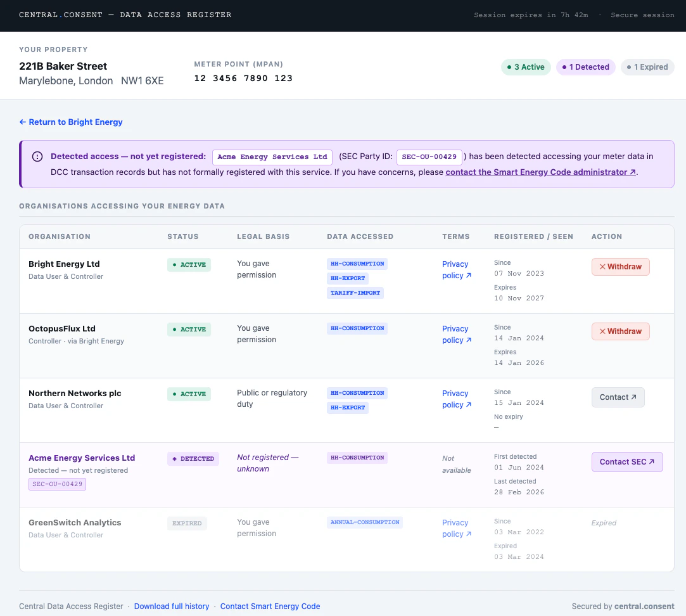The height and width of the screenshot is (616, 686).
Task: Click GreenSwitch Analytics organisation name
Action: click(75, 523)
